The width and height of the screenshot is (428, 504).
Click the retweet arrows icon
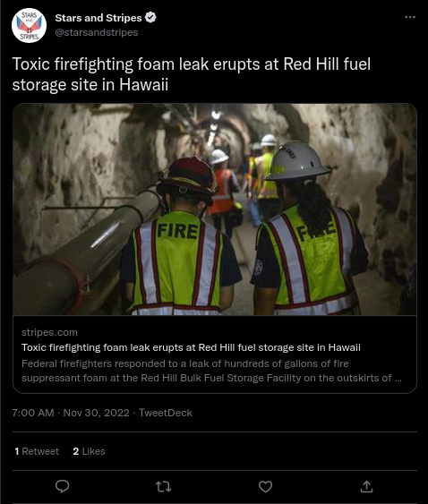163,487
